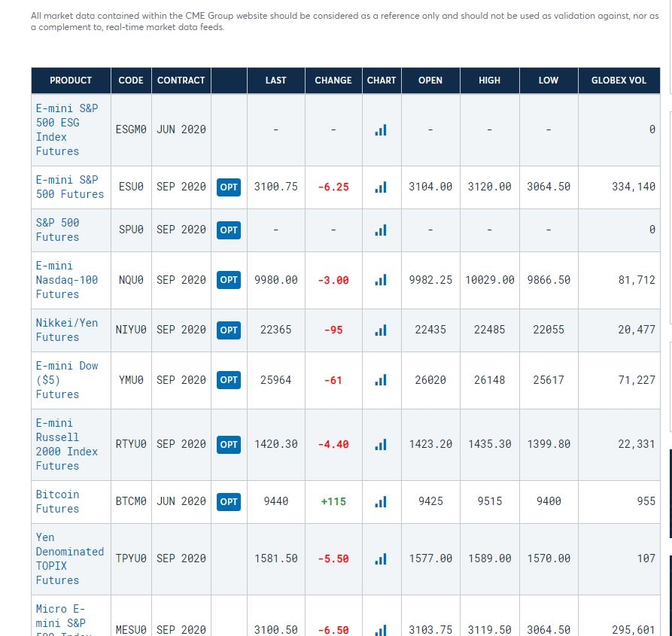Open chart icon in RTYU0 row
Viewport: 672px width, 636px height.
(381, 444)
